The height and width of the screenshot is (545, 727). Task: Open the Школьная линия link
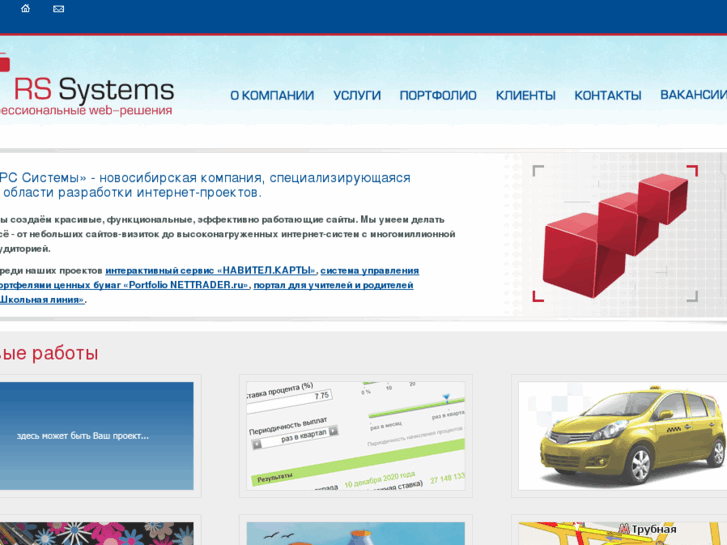click(x=42, y=300)
